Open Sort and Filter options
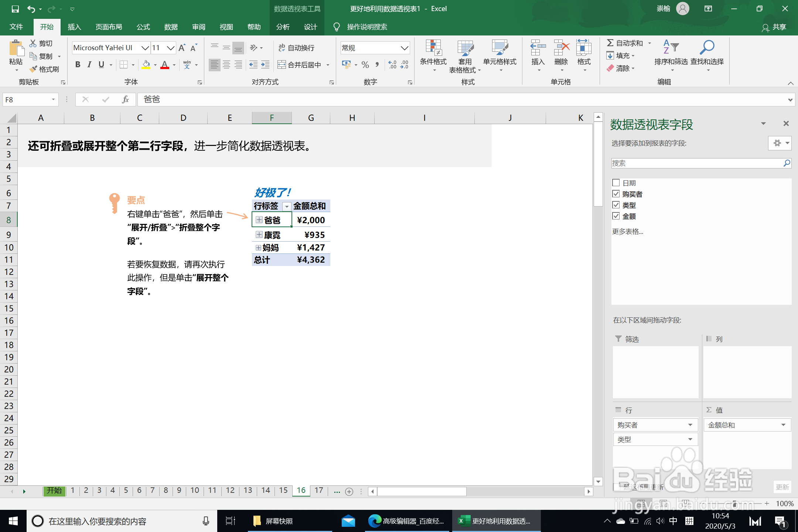This screenshot has width=798, height=532. point(671,55)
